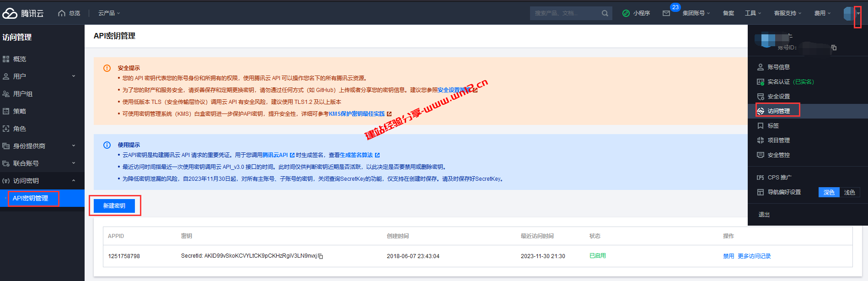Click 退出 to log out
The width and height of the screenshot is (868, 281).
[764, 215]
